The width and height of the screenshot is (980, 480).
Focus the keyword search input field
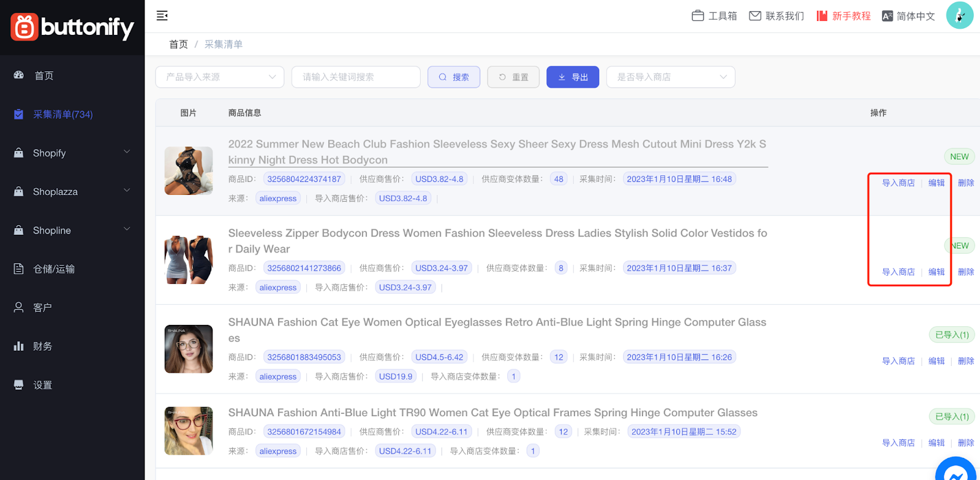[356, 77]
